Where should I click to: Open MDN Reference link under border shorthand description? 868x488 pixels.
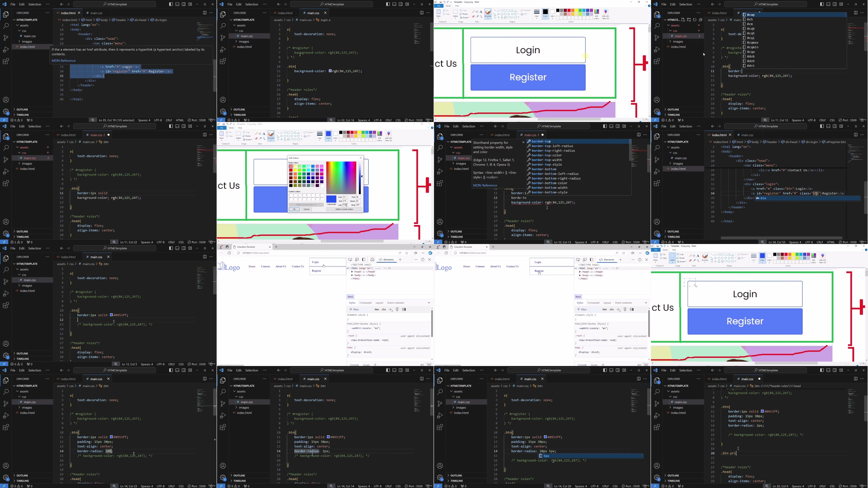(x=485, y=185)
